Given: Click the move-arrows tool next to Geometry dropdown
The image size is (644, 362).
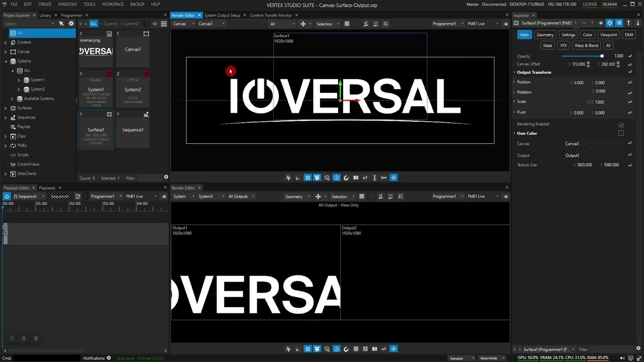Looking at the screenshot, I should [x=318, y=196].
